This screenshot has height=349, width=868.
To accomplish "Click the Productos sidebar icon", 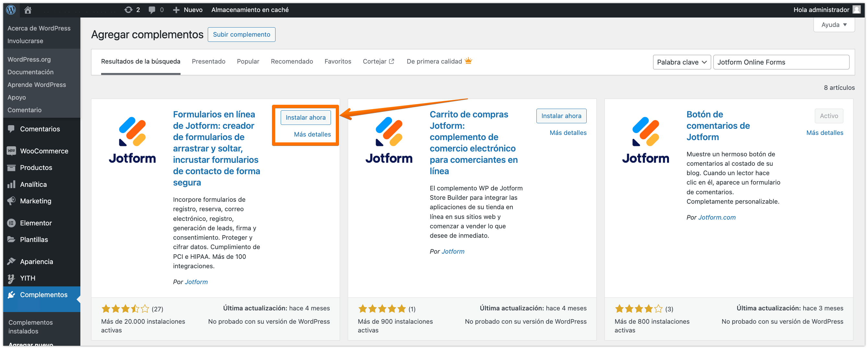I will (x=11, y=168).
